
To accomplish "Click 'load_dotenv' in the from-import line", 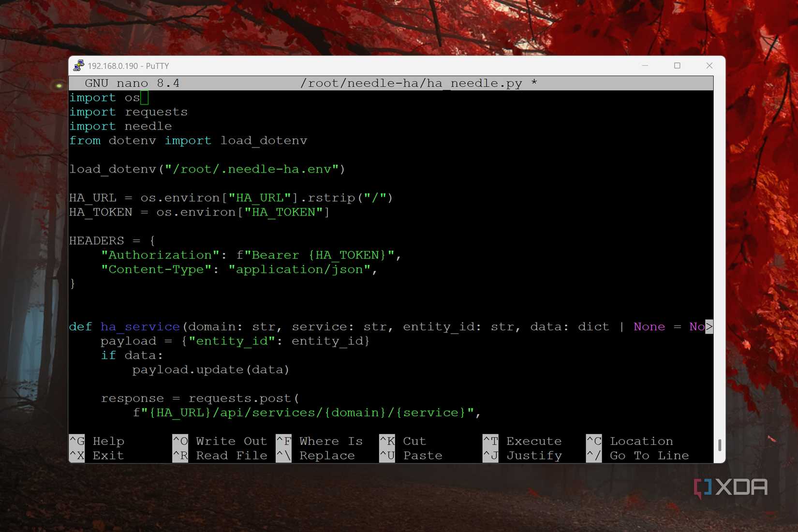I will [x=264, y=141].
